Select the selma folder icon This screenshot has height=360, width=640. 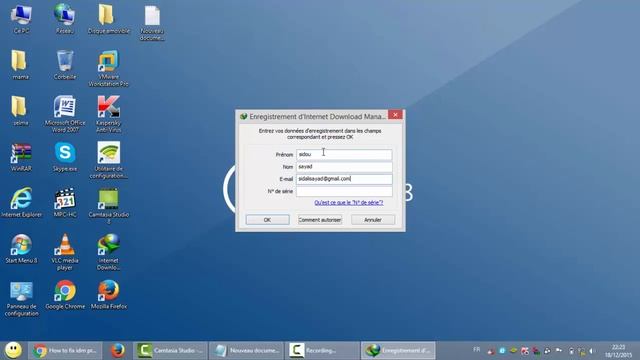(20, 111)
